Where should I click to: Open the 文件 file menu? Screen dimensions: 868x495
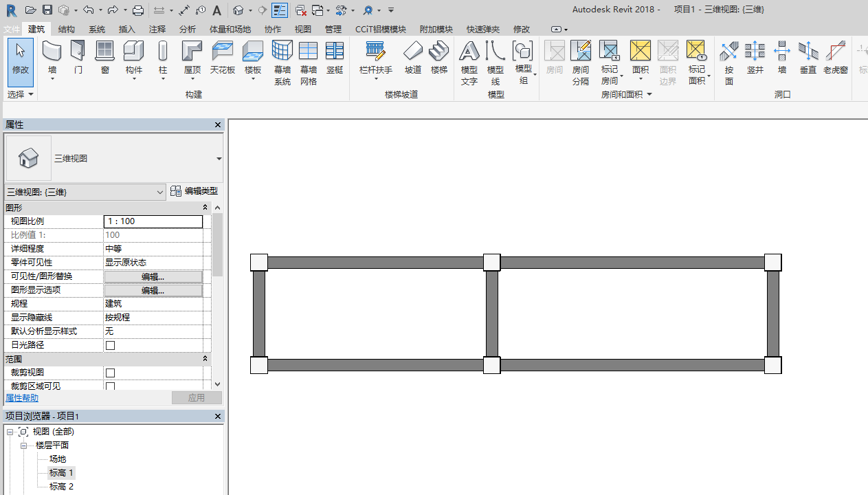(12, 29)
